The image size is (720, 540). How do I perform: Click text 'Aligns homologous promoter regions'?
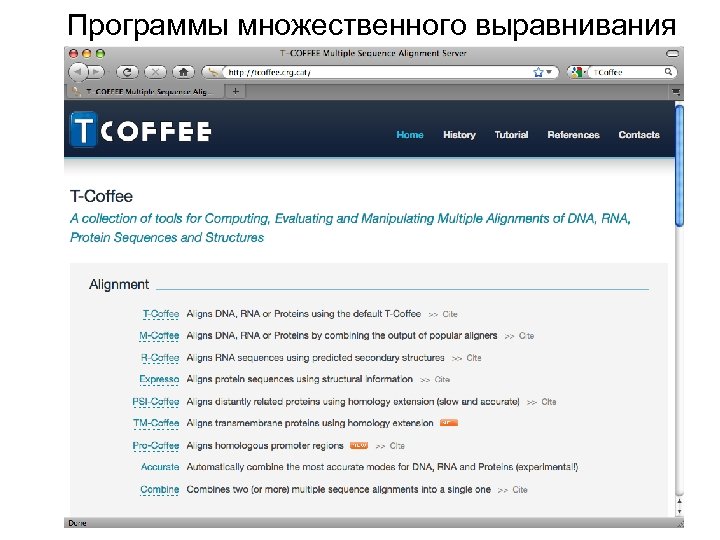tap(264, 445)
